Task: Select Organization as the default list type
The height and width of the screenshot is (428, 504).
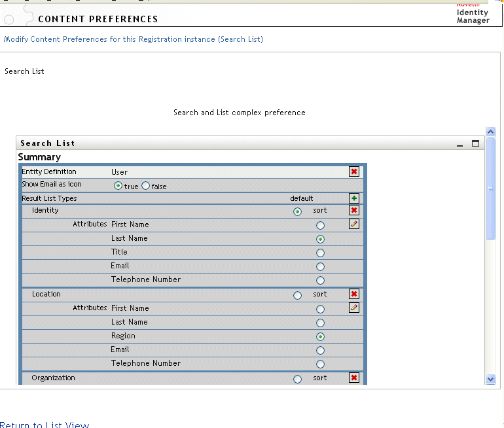Action: tap(297, 379)
